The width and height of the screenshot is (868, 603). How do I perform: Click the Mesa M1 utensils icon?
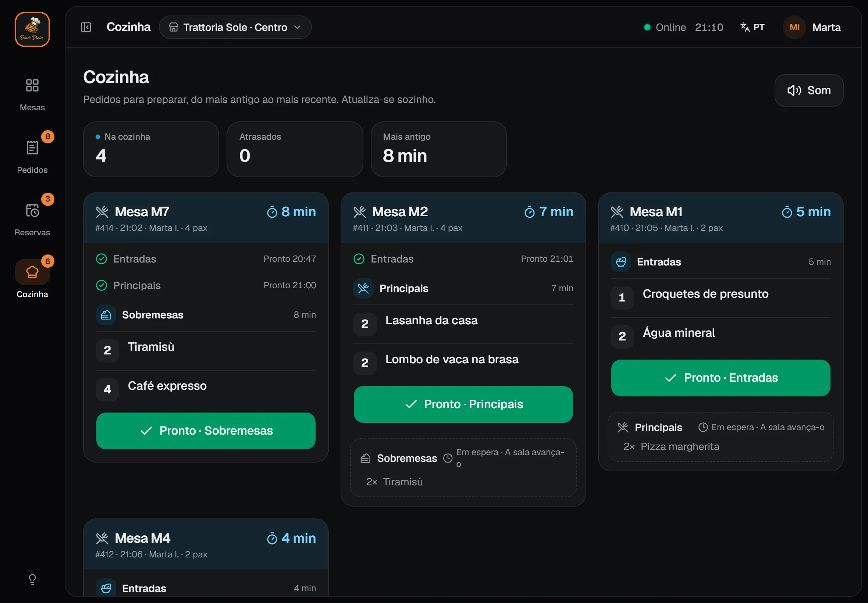pyautogui.click(x=617, y=212)
